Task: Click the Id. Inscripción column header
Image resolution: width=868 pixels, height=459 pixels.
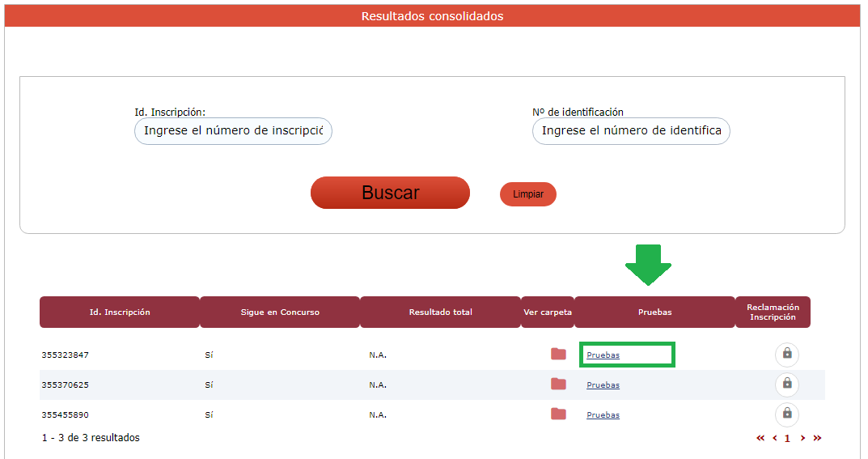Action: (x=120, y=312)
